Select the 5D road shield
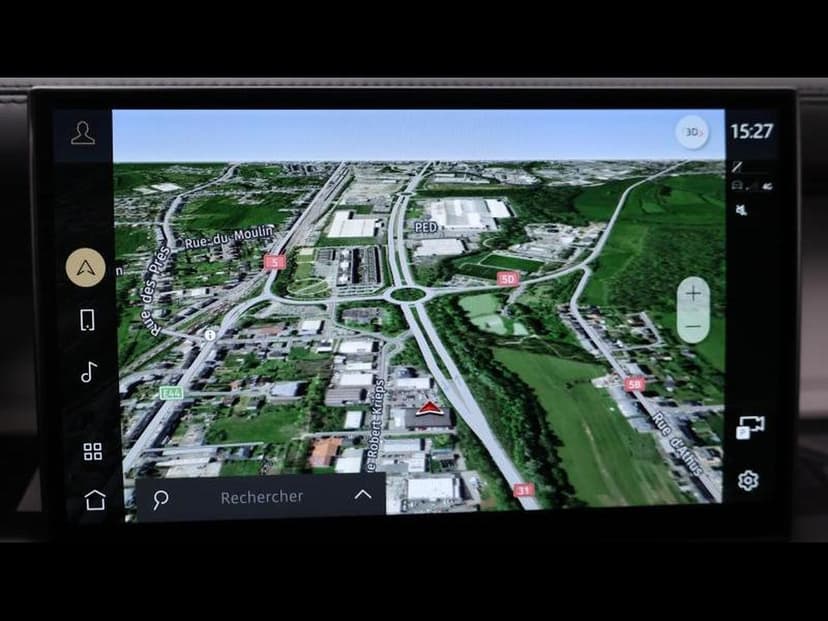Screen dimensions: 828x621 click(x=507, y=279)
